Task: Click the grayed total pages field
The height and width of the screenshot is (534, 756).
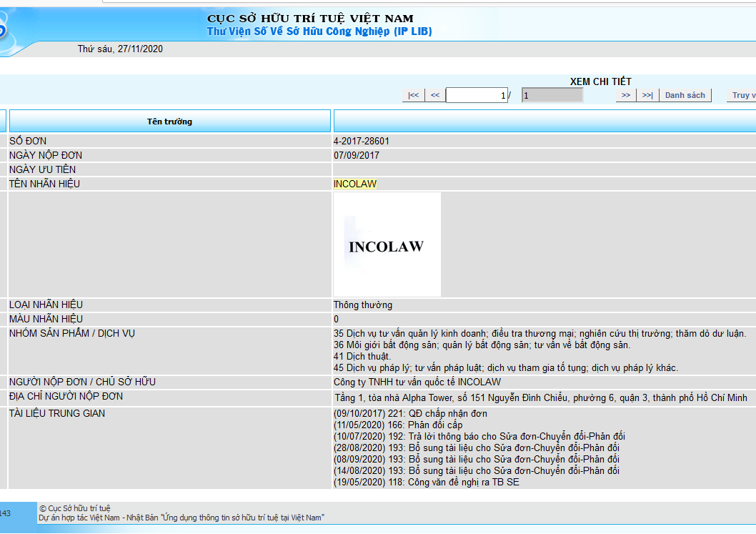Action: [552, 95]
